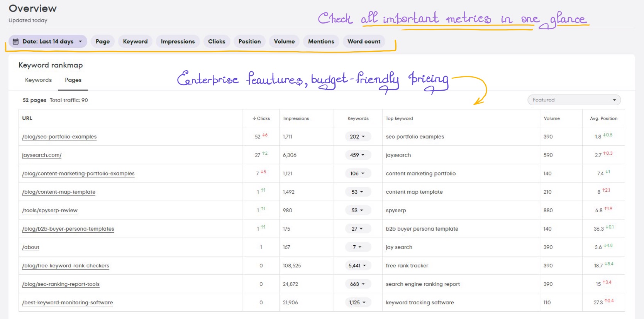Viewport: 644px width, 319px height.
Task: Select the Clicks filter chip
Action: click(217, 41)
